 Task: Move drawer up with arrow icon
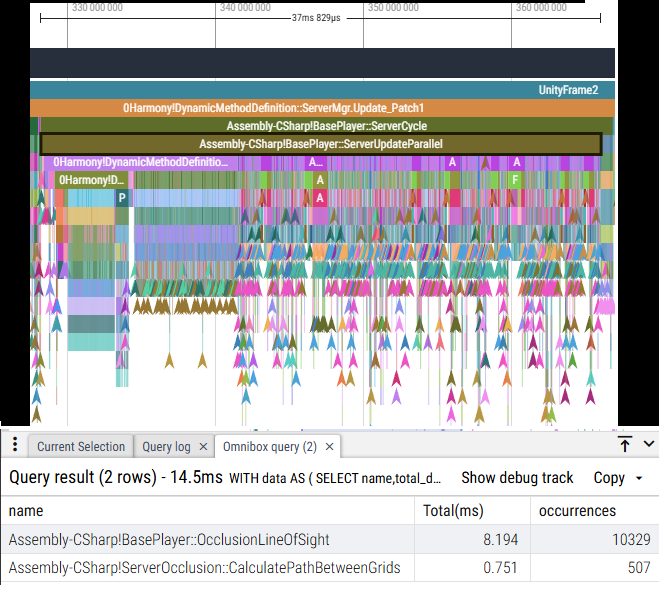coord(625,444)
